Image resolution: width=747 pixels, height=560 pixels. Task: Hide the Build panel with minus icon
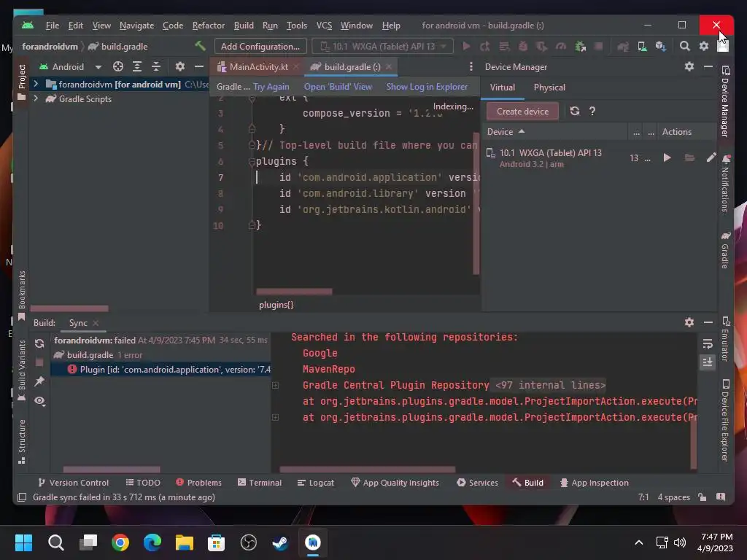pyautogui.click(x=708, y=322)
